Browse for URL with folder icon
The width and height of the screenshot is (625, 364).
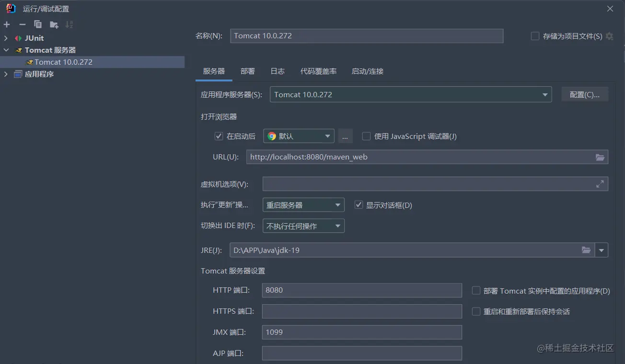(600, 157)
